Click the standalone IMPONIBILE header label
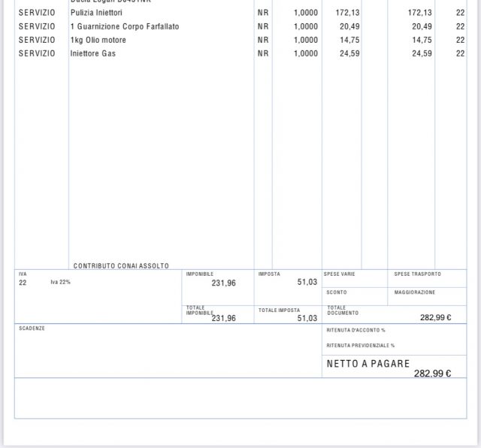Screen dimensions: 481x448 pyautogui.click(x=200, y=274)
